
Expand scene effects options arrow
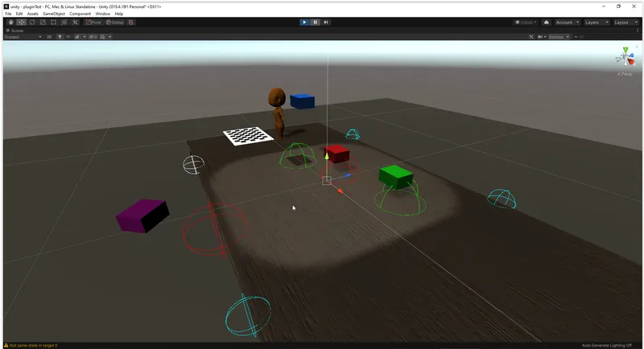tap(85, 37)
